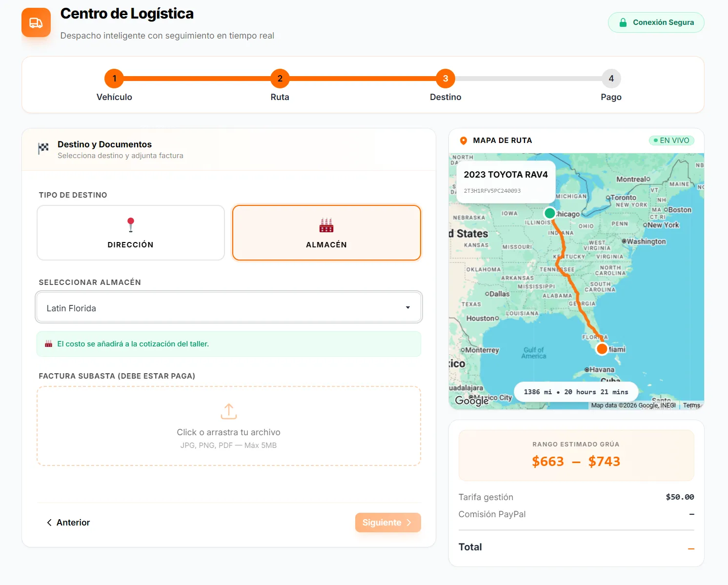Click the dropdown arrow beside Latin Florida

pyautogui.click(x=408, y=307)
